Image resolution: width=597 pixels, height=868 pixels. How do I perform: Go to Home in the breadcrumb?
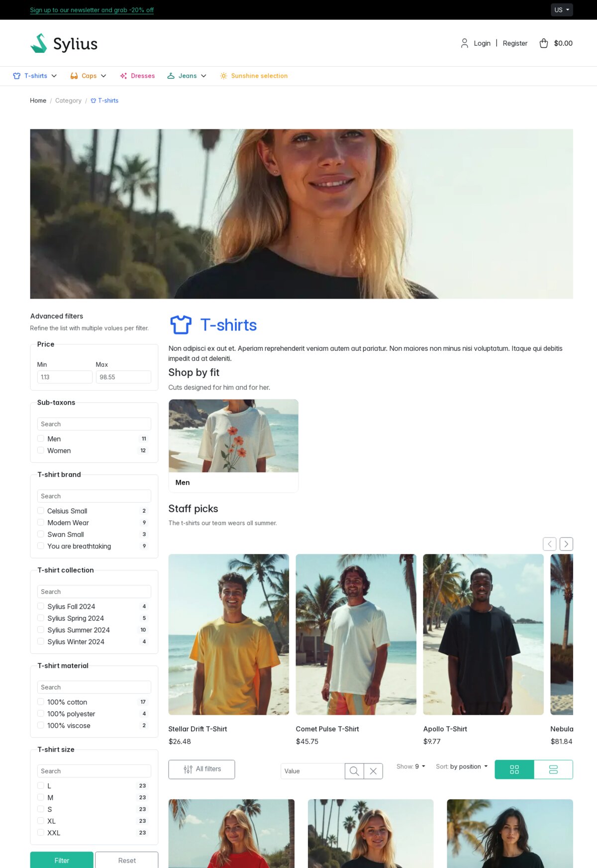pos(38,101)
